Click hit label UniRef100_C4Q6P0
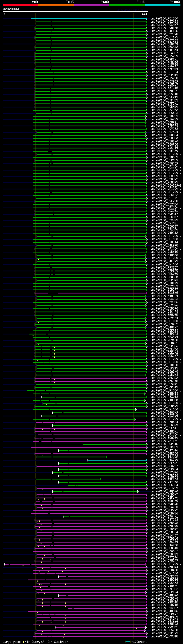 point(164,492)
